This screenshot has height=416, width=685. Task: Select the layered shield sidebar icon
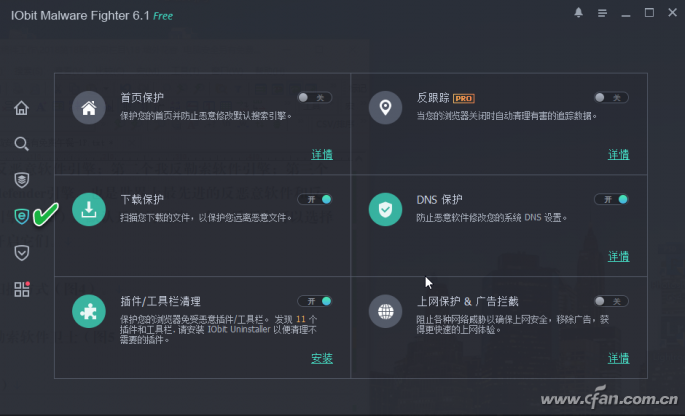point(21,180)
